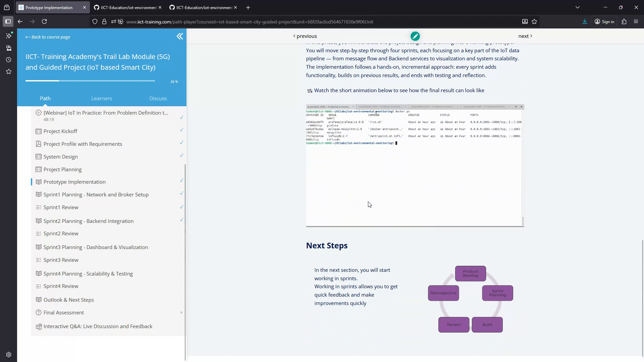Toggle the Sprint1 Review checkmark

click(x=181, y=207)
